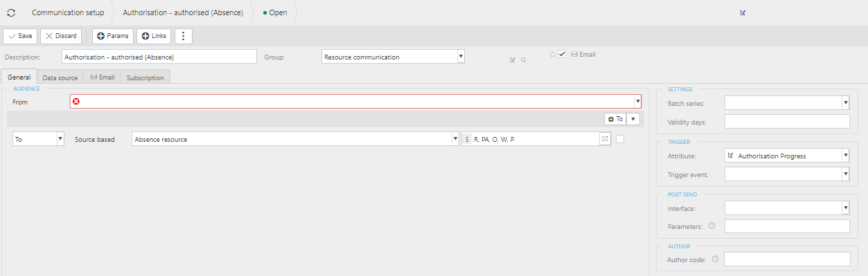This screenshot has height=276, width=868.
Task: Switch to the General tab
Action: (19, 77)
